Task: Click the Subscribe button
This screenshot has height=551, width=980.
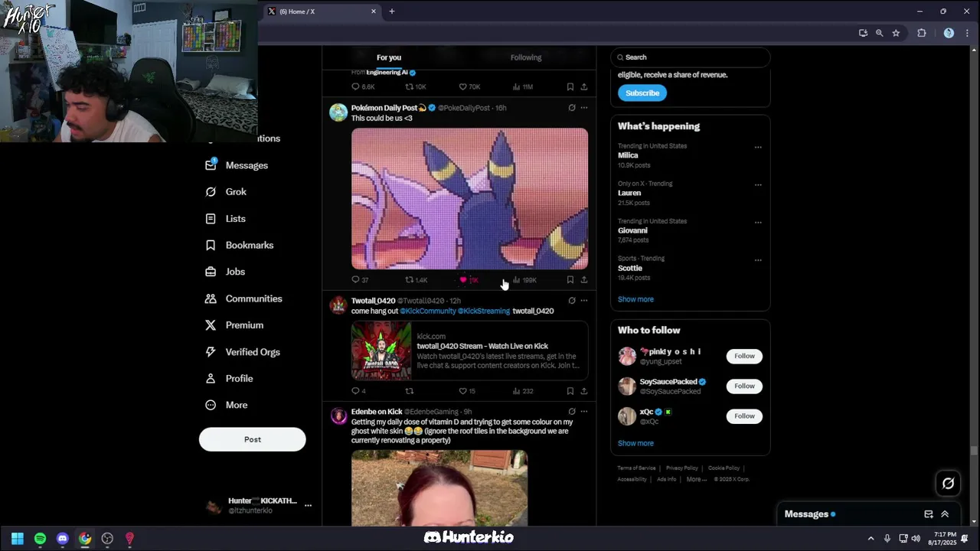Action: coord(642,93)
